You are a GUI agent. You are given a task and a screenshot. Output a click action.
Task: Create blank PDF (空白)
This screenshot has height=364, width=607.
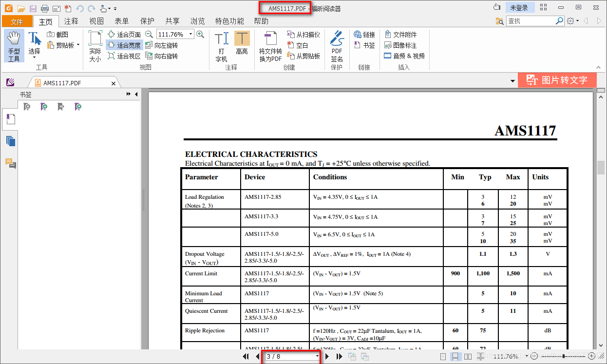coord(298,45)
